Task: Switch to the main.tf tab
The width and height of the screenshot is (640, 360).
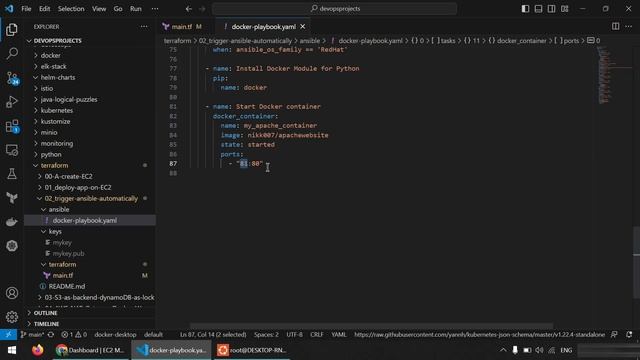Action: coord(182,27)
